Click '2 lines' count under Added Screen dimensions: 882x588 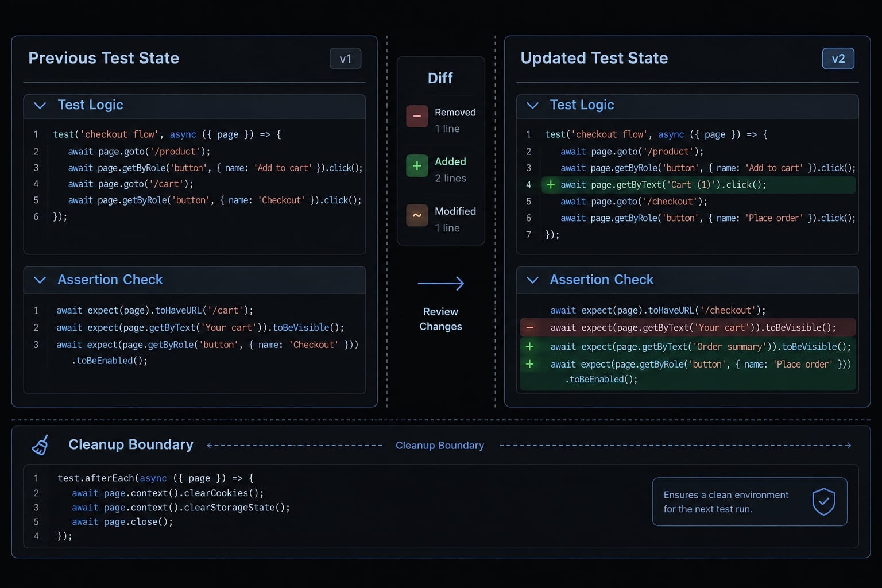tap(450, 178)
